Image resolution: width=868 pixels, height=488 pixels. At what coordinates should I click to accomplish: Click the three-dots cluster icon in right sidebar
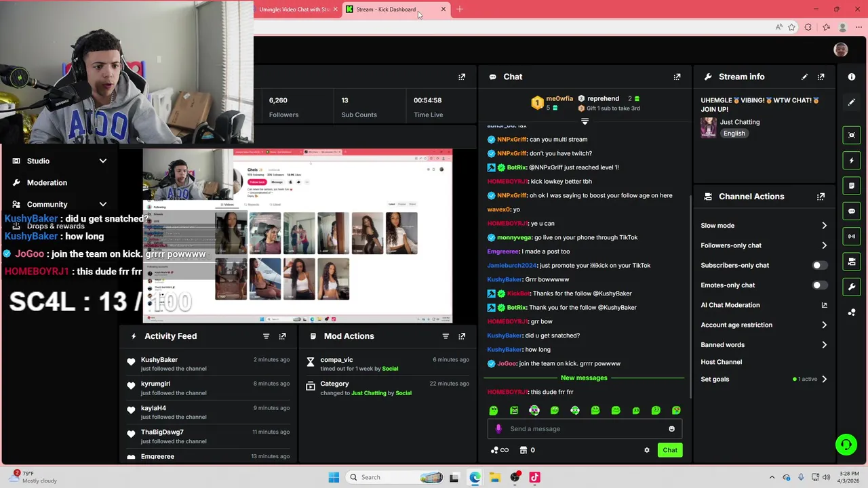click(x=852, y=312)
